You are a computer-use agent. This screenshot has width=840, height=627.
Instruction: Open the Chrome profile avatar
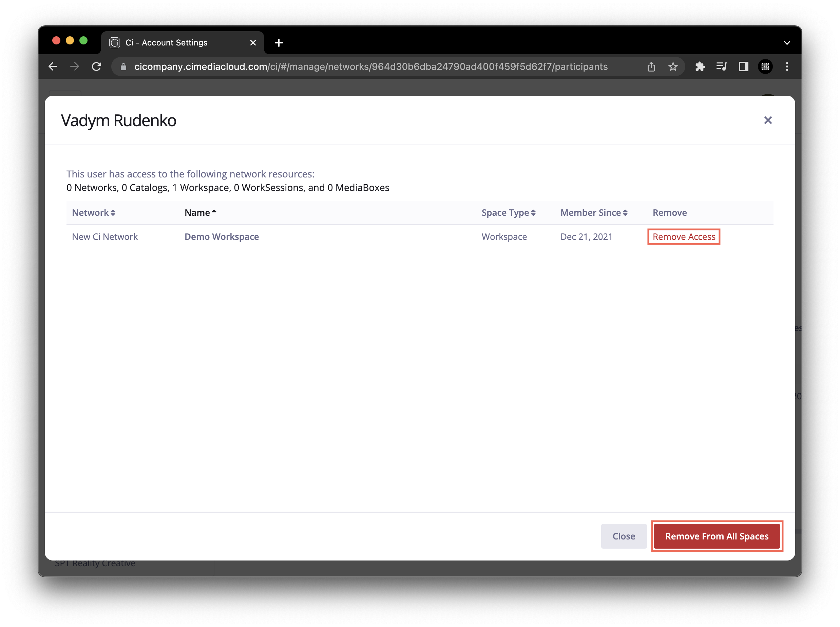765,67
